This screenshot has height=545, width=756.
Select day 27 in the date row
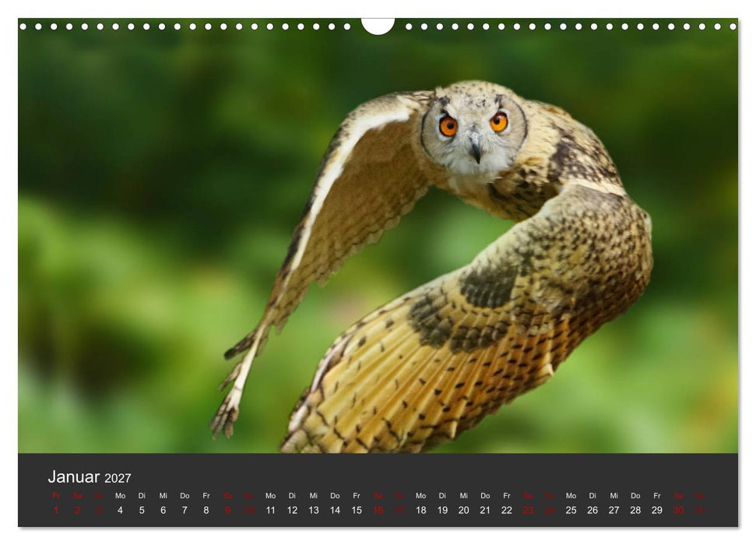614,510
